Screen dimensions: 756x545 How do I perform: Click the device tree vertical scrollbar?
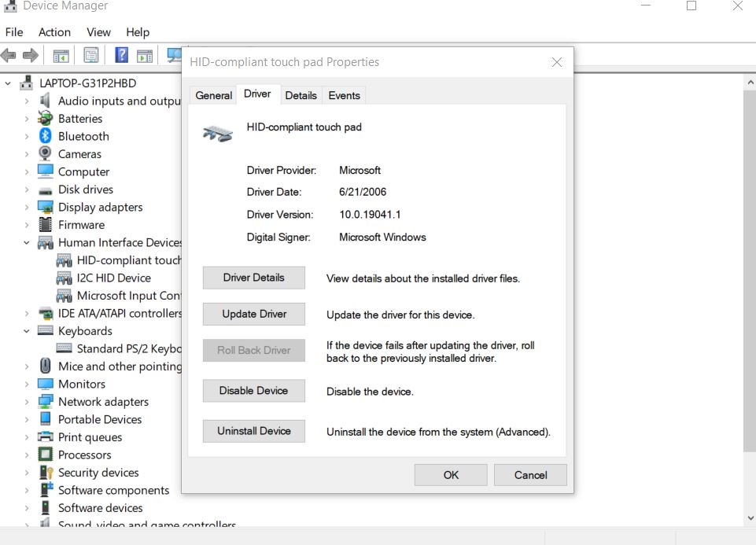pos(750,271)
